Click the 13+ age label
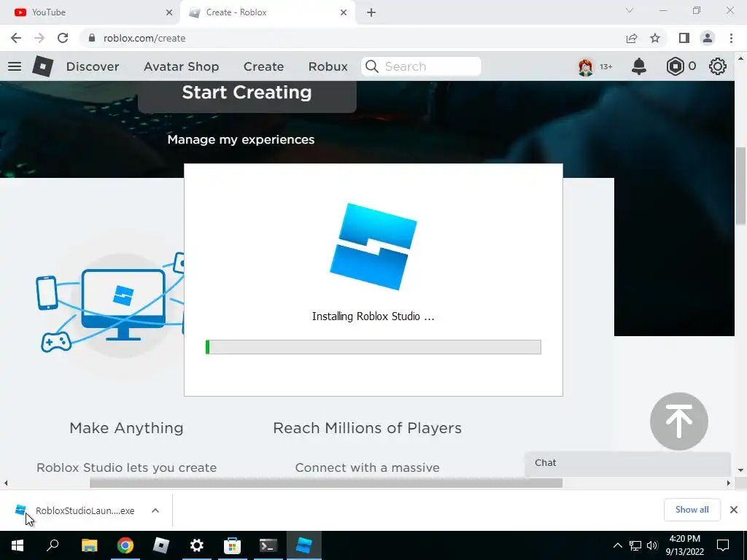Screen dimensions: 747x560 point(605,66)
